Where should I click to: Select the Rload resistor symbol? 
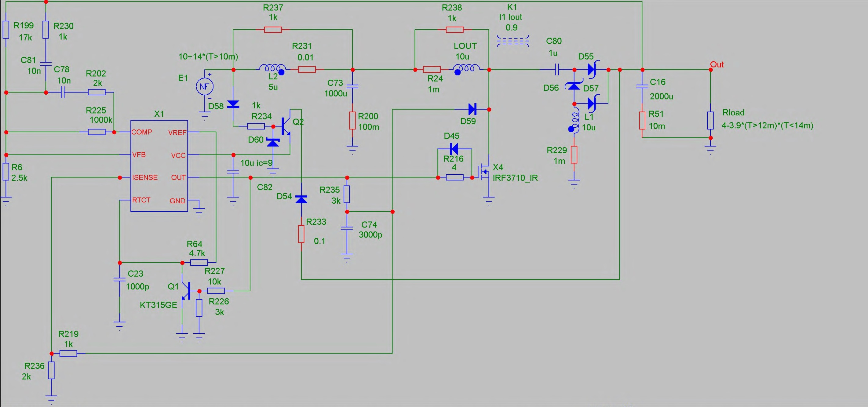click(x=710, y=121)
